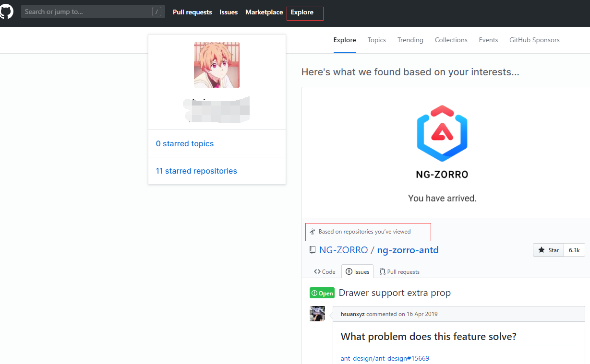Viewport: 590px width, 364px height.
Task: Click the repository book icon by NG-ZORRO
Action: click(x=313, y=250)
